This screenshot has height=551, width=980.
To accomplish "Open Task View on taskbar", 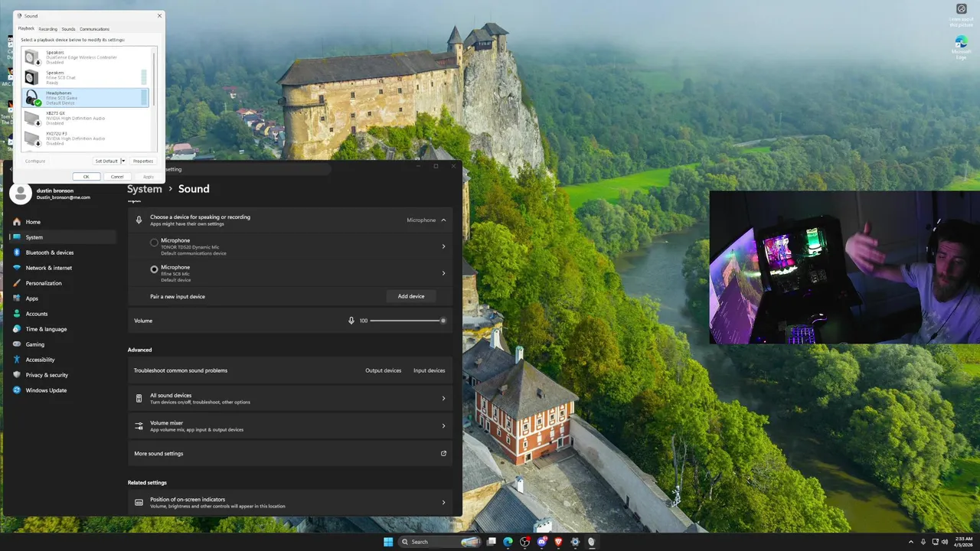I will point(491,542).
